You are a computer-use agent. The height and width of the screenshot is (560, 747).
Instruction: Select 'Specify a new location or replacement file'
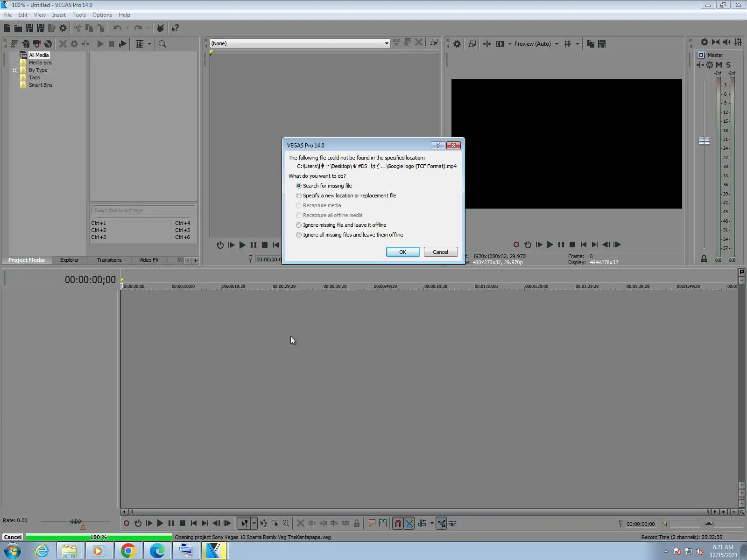point(346,196)
